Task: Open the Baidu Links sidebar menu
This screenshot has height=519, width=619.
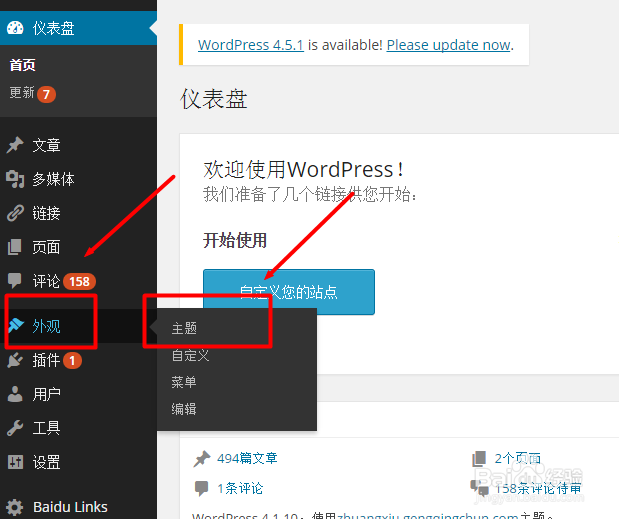Action: (78, 507)
